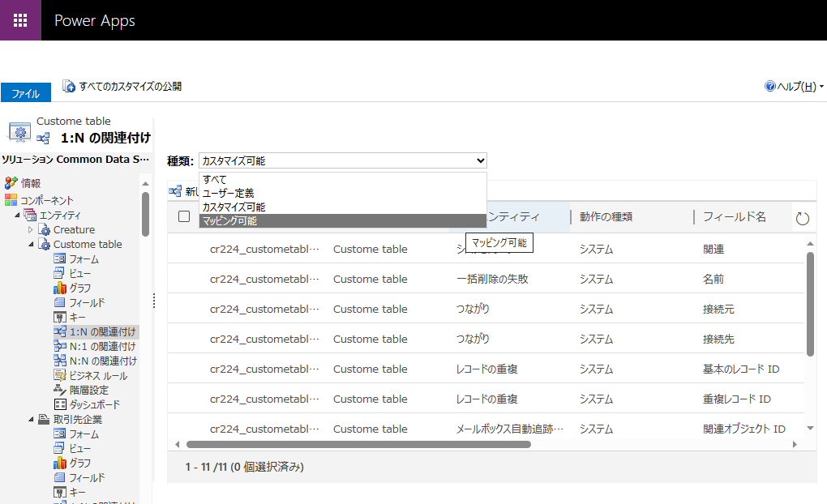Click the Power Apps title link
The width and height of the screenshot is (827, 504).
95,20
